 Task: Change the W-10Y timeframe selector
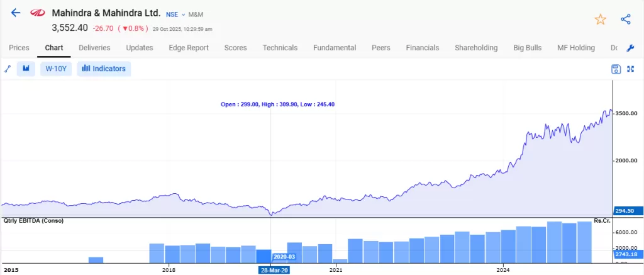pos(56,69)
